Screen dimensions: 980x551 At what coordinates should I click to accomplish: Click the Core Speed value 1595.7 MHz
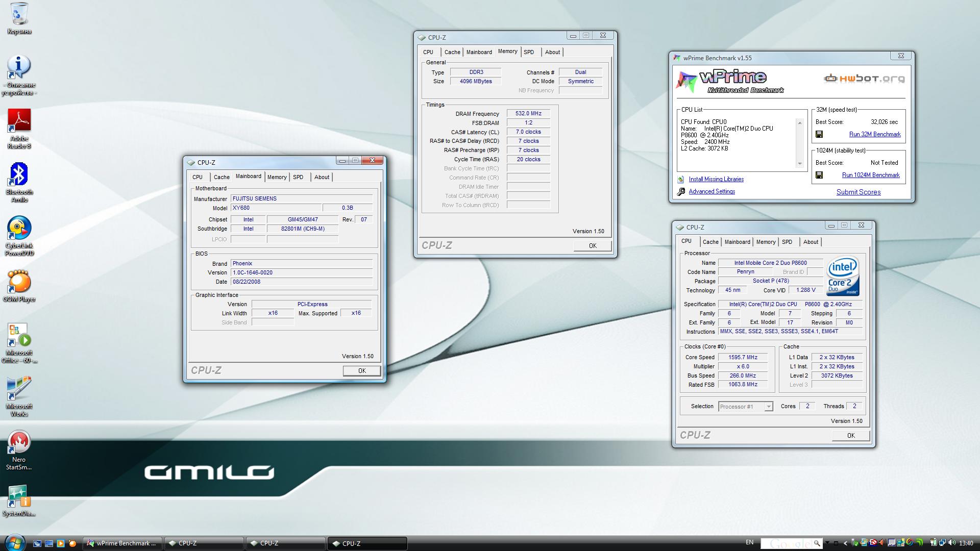coord(743,358)
